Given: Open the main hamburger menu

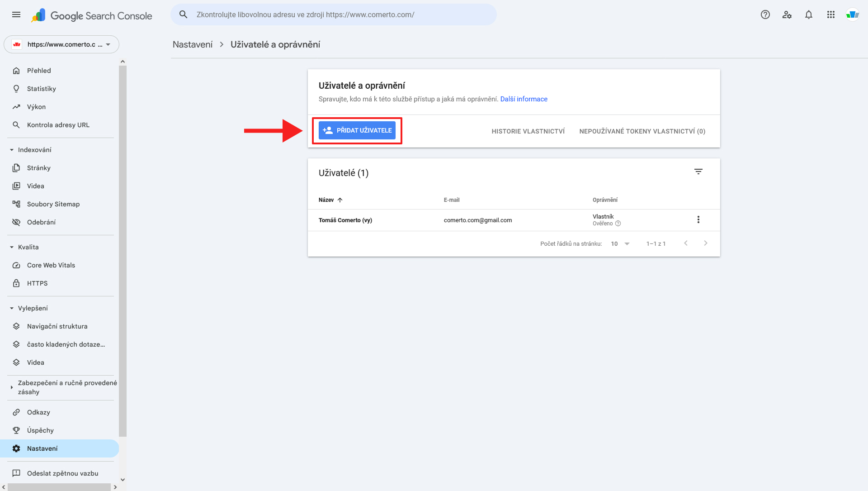Looking at the screenshot, I should pyautogui.click(x=16, y=15).
